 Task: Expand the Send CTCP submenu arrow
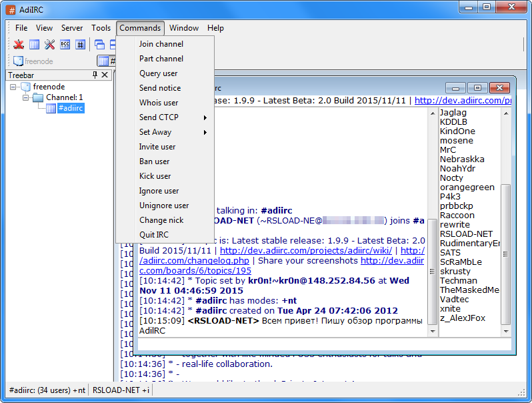pyautogui.click(x=205, y=117)
